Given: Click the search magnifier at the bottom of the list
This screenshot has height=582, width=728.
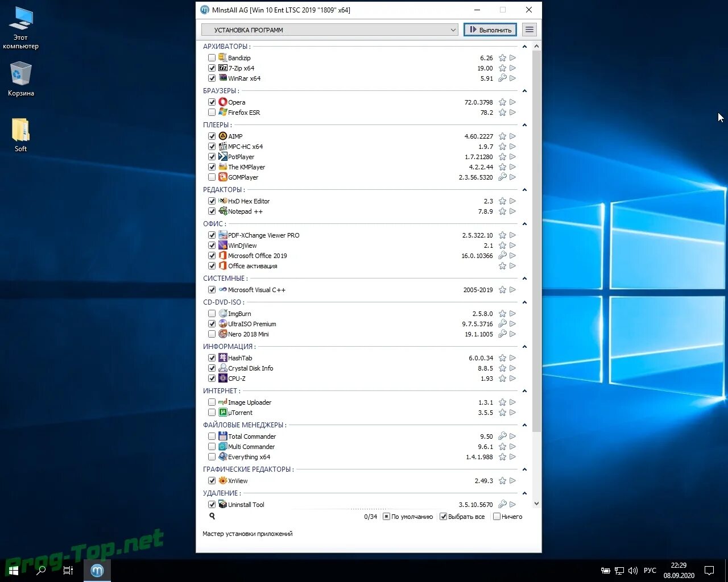Looking at the screenshot, I should tap(212, 516).
